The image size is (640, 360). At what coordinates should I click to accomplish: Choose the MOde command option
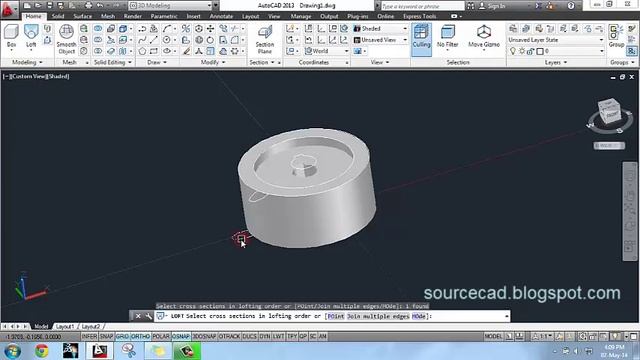[419, 316]
